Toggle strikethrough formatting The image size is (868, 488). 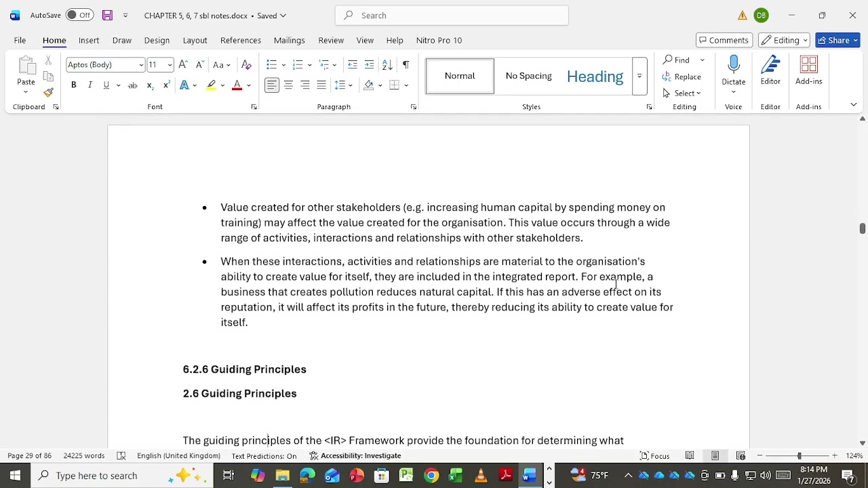pos(133,85)
